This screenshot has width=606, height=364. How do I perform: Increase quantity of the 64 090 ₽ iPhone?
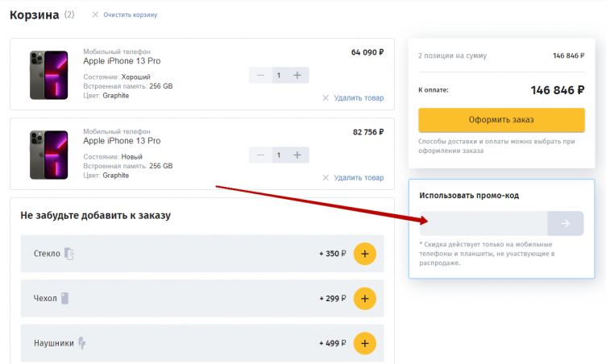coord(297,75)
